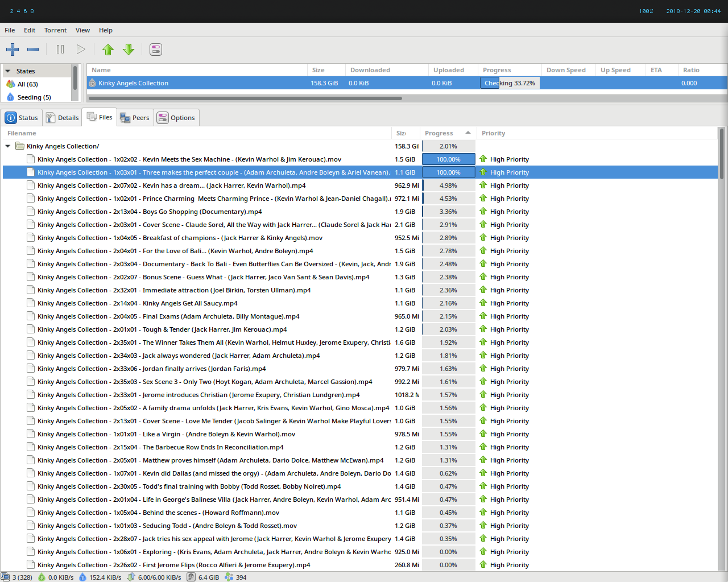Image resolution: width=728 pixels, height=582 pixels.
Task: Select the All (63) state filter
Action: tap(27, 84)
